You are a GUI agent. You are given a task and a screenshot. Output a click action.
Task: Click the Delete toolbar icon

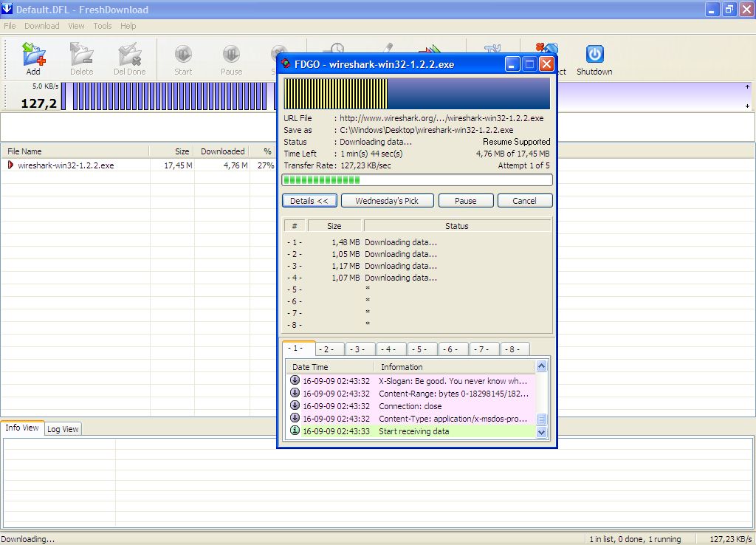click(81, 59)
